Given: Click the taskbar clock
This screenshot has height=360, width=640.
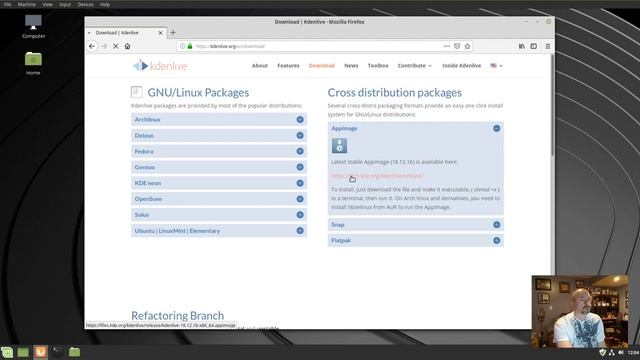Looking at the screenshot, I should point(633,352).
